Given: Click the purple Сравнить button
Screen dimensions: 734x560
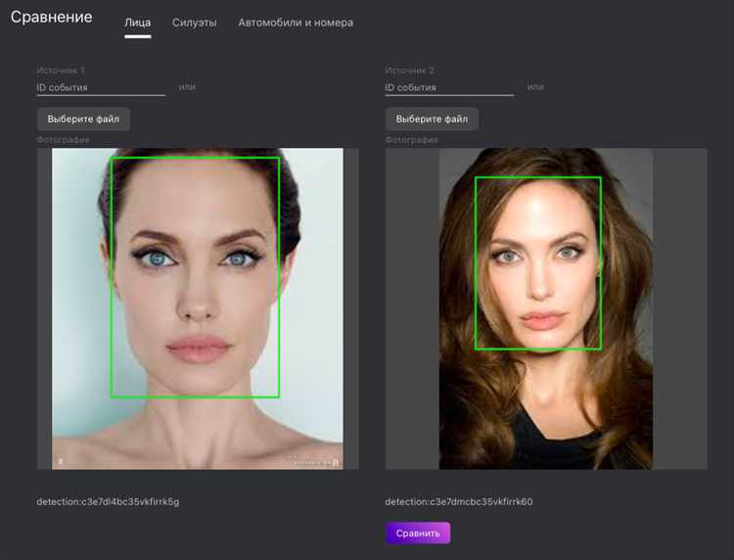Looking at the screenshot, I should (418, 533).
